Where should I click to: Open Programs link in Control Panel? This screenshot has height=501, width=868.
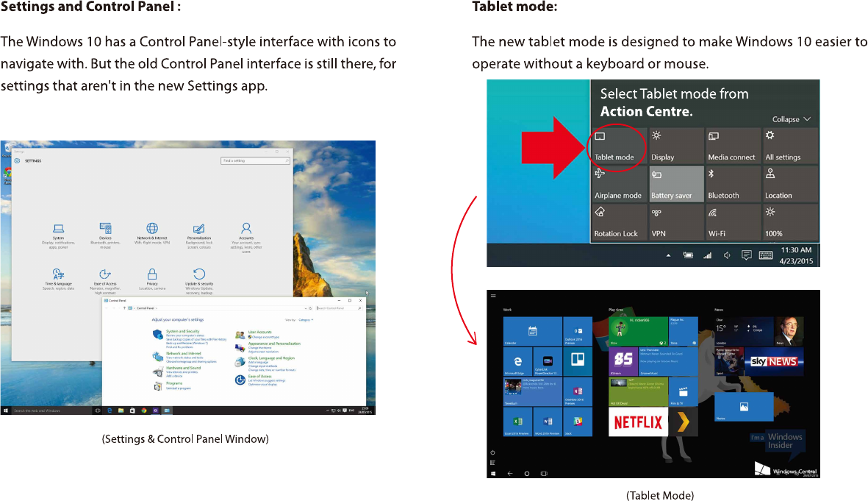point(174,383)
